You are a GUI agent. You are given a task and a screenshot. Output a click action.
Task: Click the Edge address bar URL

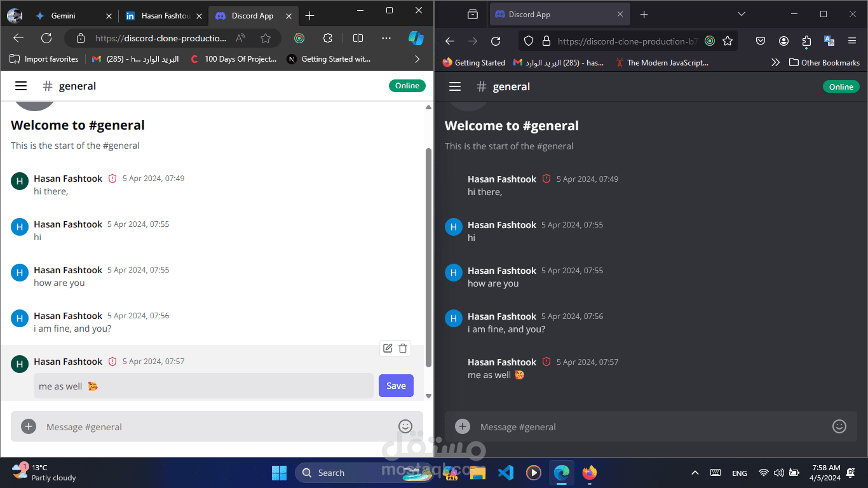pyautogui.click(x=161, y=38)
